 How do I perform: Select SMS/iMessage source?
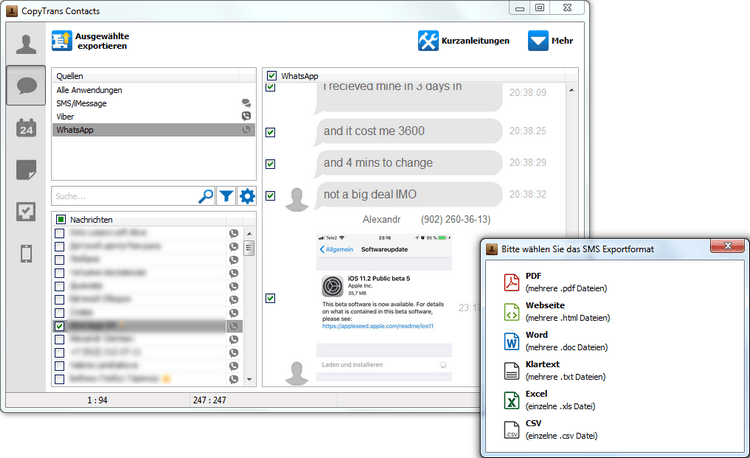coord(81,103)
